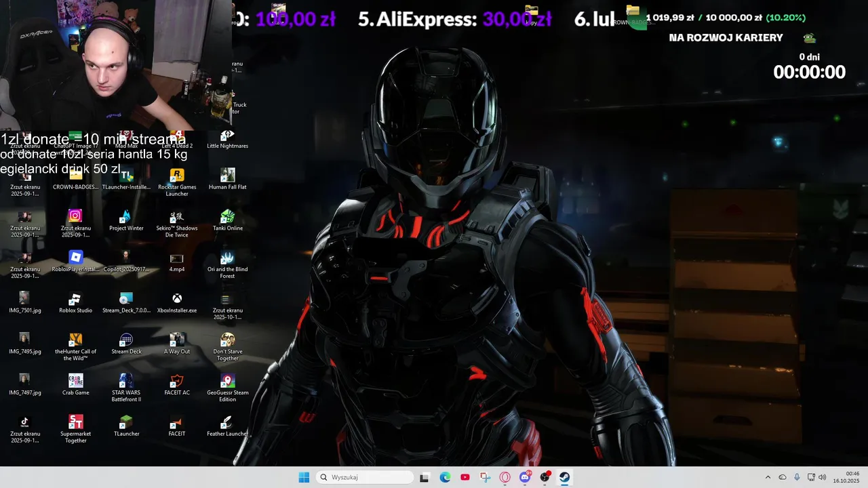
Task: Open the Windows Start menu
Action: coord(304,477)
